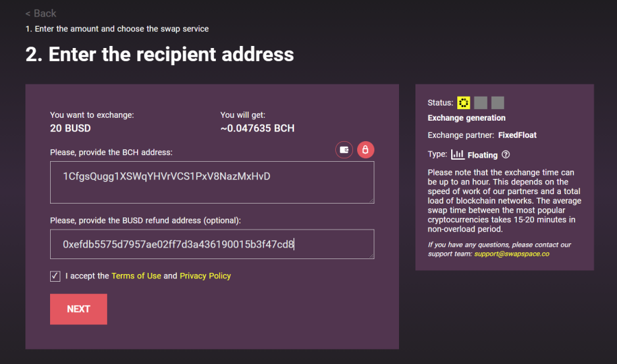Click the FixedFloat exchange partner name
The height and width of the screenshot is (364, 617).
pyautogui.click(x=517, y=135)
